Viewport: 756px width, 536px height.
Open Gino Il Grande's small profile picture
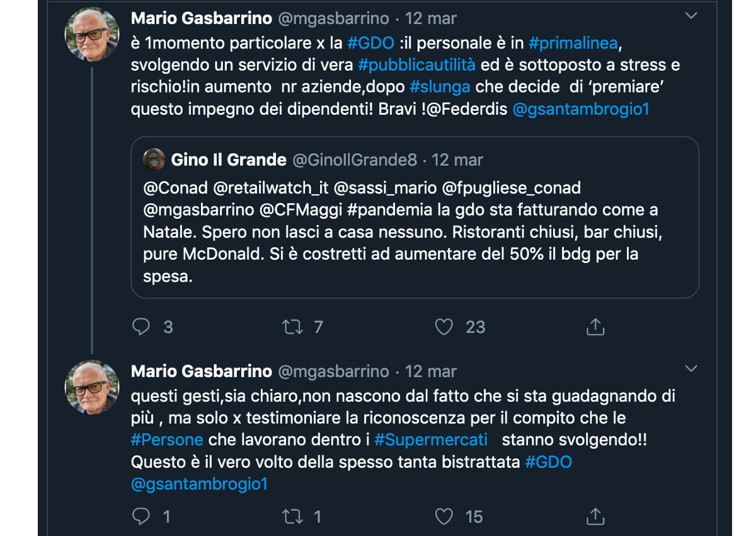[154, 160]
